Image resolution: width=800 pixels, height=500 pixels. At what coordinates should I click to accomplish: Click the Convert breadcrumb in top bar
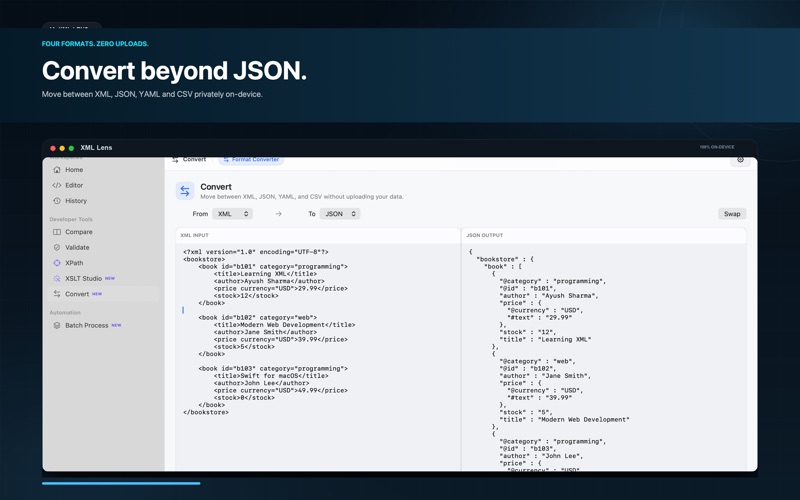tap(189, 160)
